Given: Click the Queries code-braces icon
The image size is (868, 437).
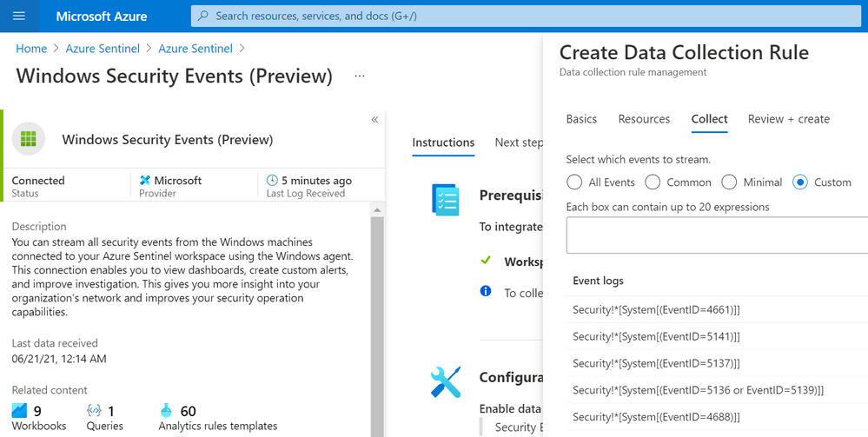Looking at the screenshot, I should click(x=94, y=411).
